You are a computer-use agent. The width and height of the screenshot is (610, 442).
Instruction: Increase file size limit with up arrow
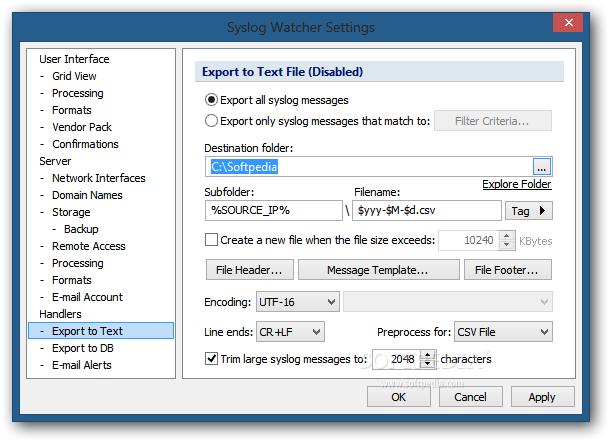[507, 236]
